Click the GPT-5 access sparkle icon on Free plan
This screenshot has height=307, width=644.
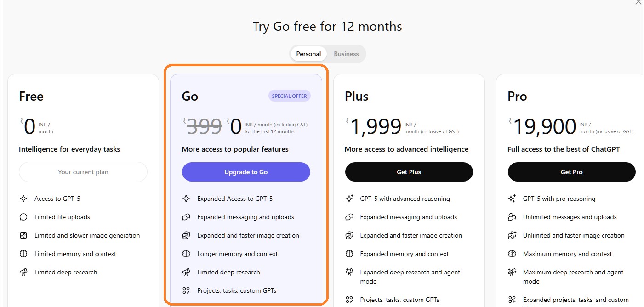tap(23, 198)
